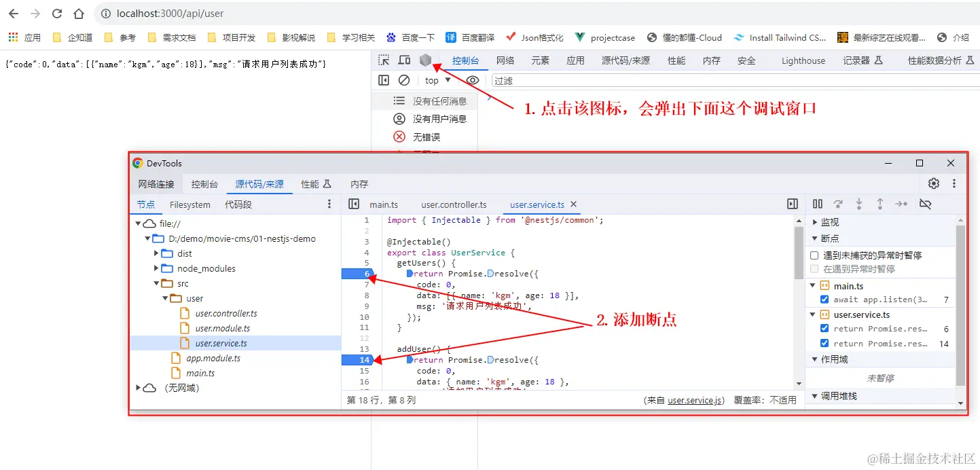Expand the node_modules folder
Screen dimensions: 980x470
(x=156, y=268)
